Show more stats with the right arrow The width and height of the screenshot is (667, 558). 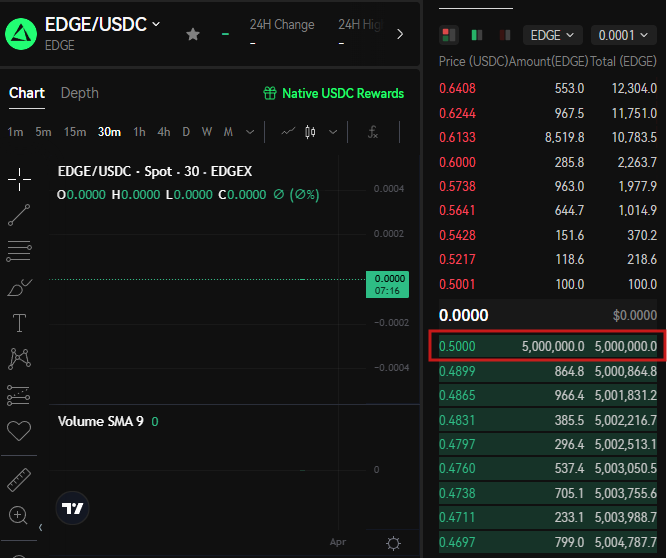[x=400, y=34]
